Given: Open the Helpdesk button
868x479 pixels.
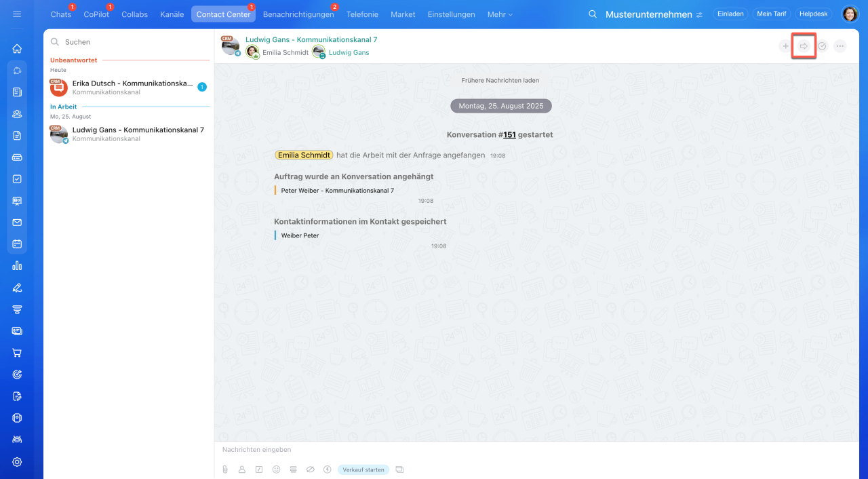Looking at the screenshot, I should point(814,14).
